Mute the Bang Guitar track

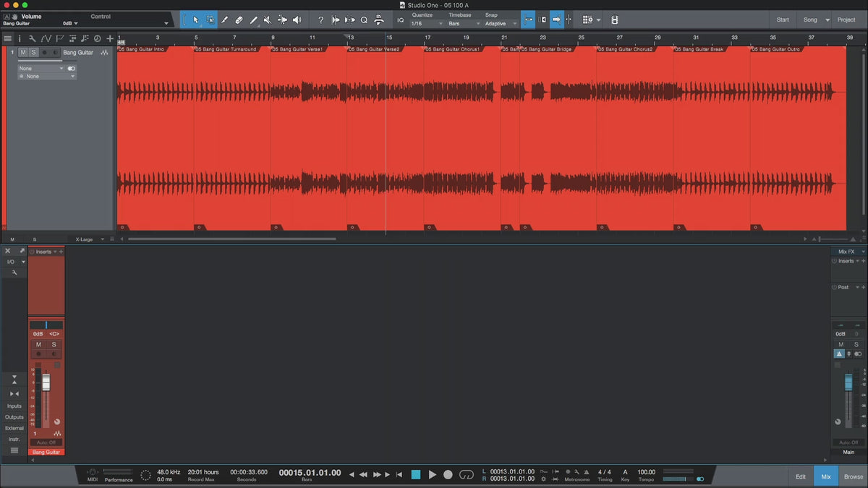pyautogui.click(x=23, y=53)
